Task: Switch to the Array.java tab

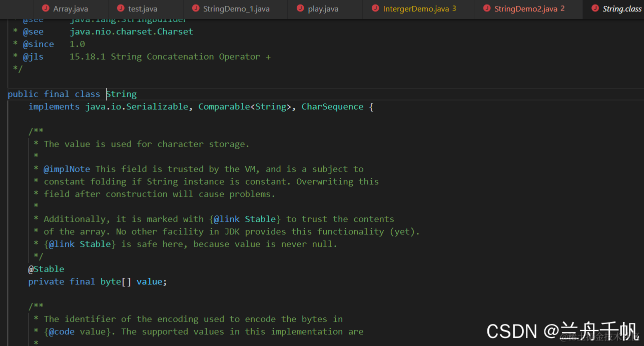Action: (x=71, y=9)
